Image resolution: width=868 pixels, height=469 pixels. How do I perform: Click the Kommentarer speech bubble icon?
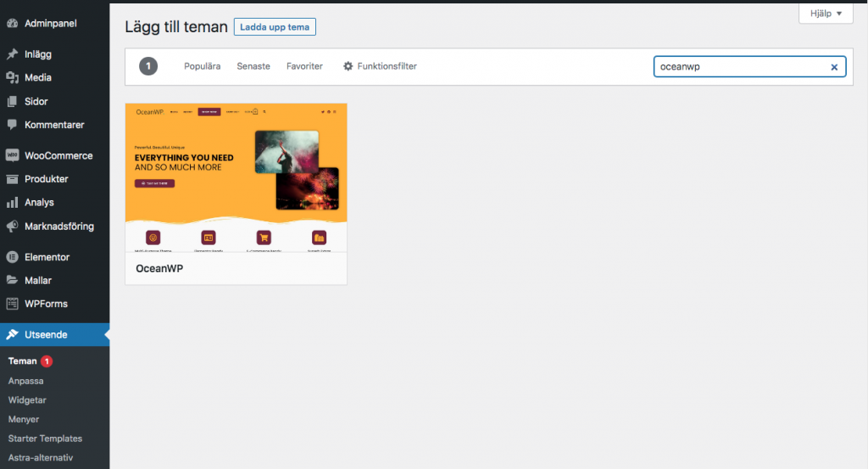click(12, 125)
